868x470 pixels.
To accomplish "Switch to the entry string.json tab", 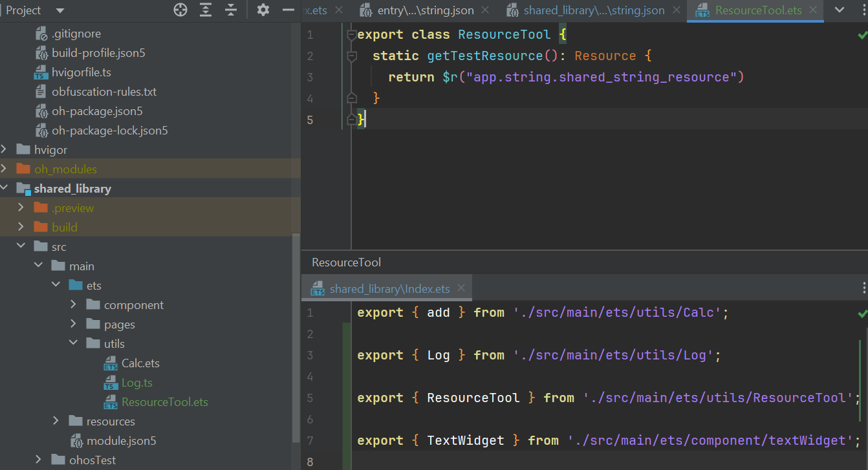I will [425, 10].
